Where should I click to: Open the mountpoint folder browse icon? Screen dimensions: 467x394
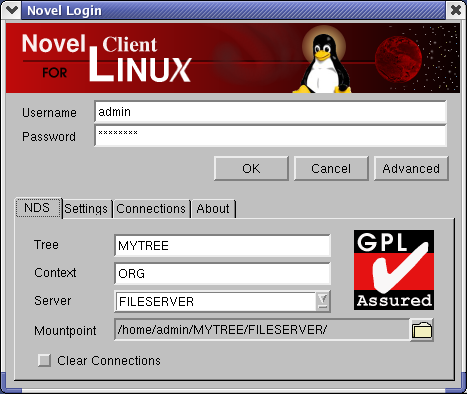(422, 330)
